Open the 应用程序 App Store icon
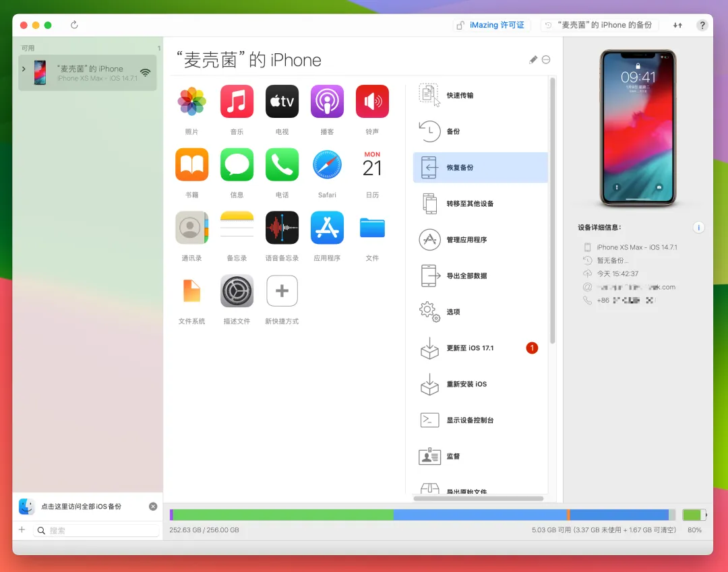 pyautogui.click(x=327, y=227)
